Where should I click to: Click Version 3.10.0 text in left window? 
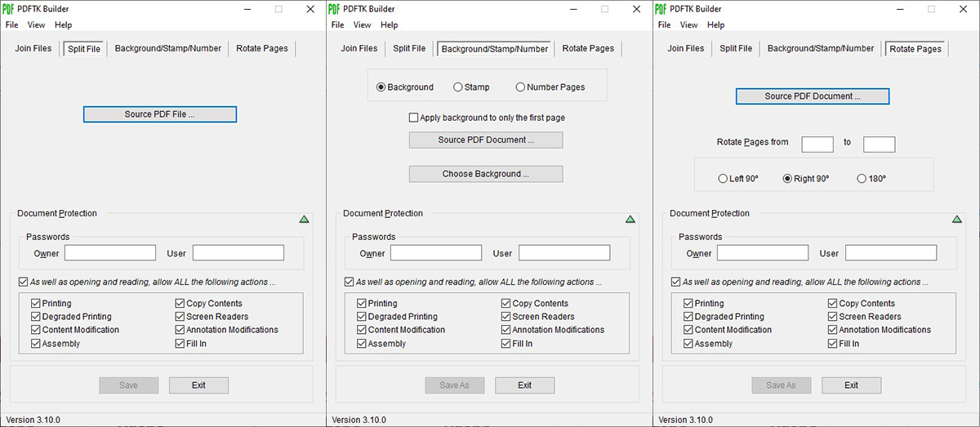click(33, 420)
